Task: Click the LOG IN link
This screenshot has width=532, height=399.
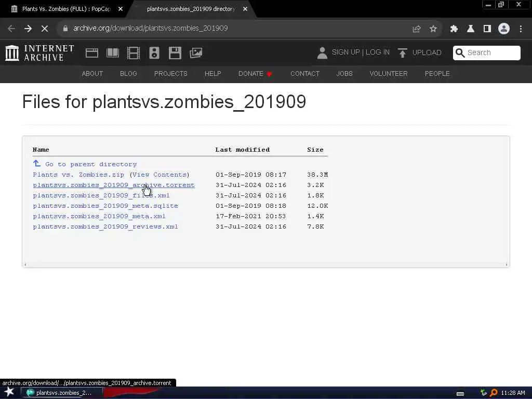Action: click(378, 52)
